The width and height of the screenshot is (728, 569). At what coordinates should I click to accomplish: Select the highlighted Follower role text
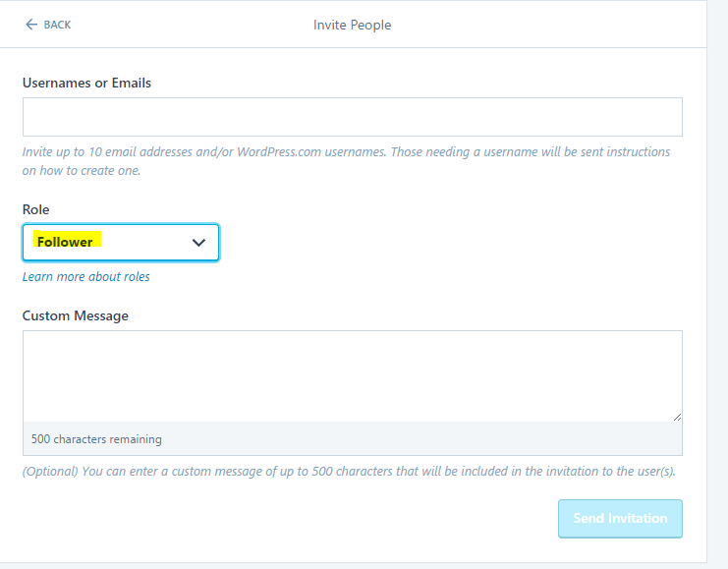click(66, 242)
